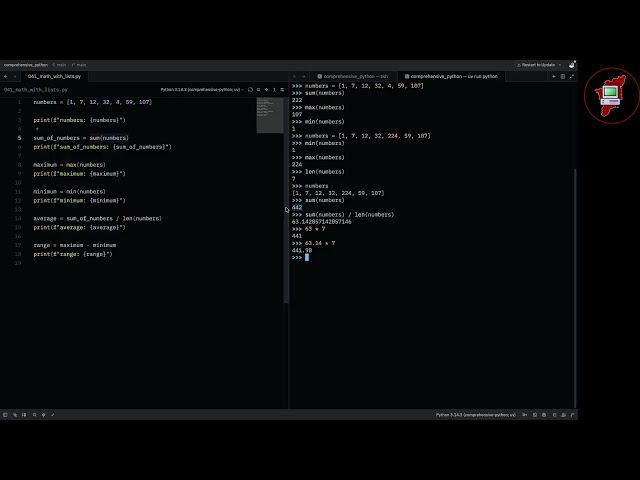Click the status bar icon just right of Python 3.14.3
This screenshot has width=640, height=480.
click(x=524, y=415)
